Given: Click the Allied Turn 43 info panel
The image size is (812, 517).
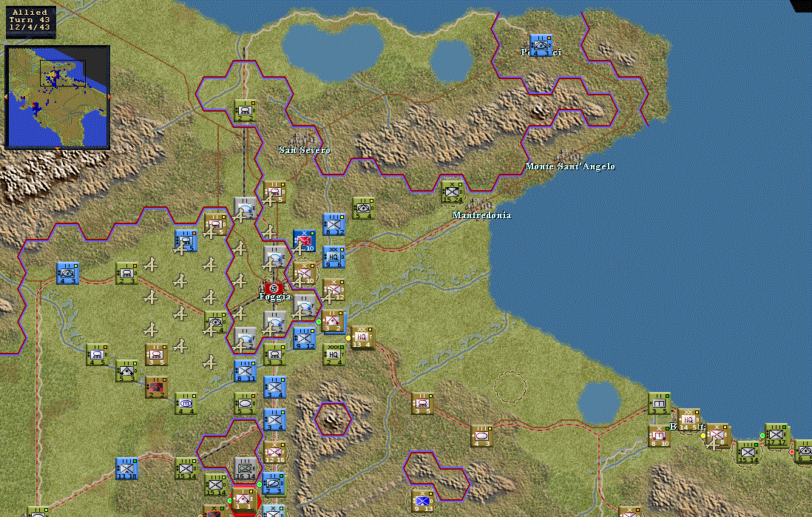Looking at the screenshot, I should (30, 21).
